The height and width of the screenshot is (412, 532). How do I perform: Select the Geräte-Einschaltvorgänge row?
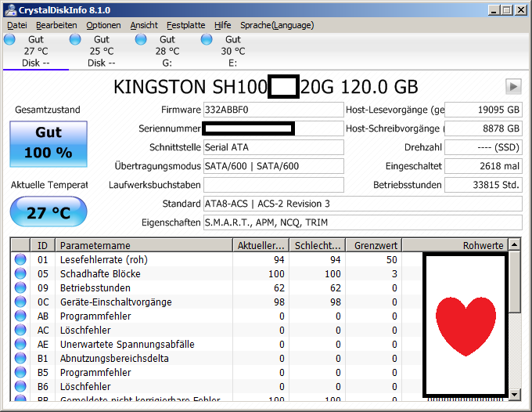coord(260,302)
